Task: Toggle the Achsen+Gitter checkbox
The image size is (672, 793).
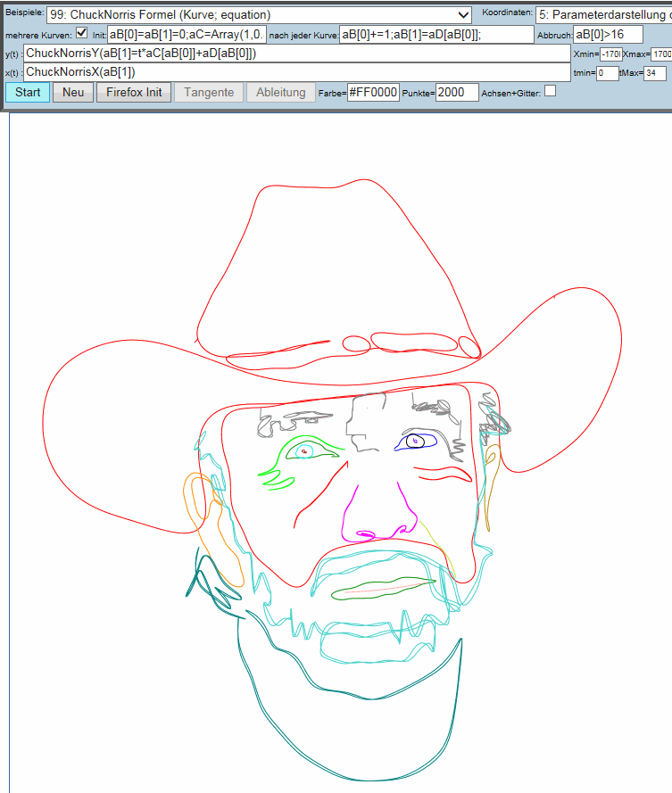Action: point(550,91)
